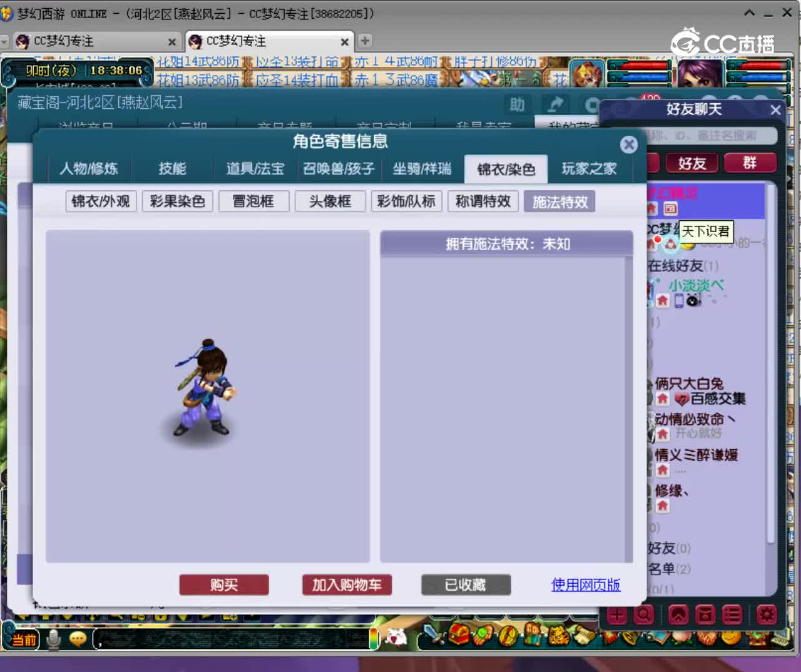
Task: Select friend 动情必致命丶
Action: click(x=695, y=419)
